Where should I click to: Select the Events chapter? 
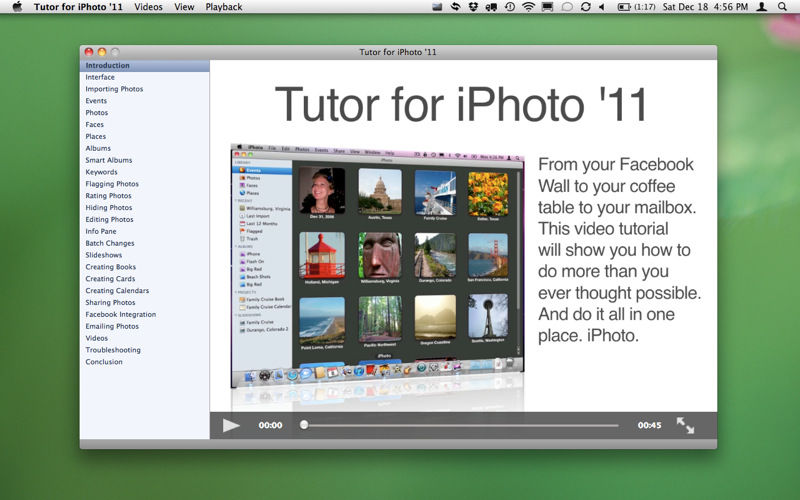(144, 101)
